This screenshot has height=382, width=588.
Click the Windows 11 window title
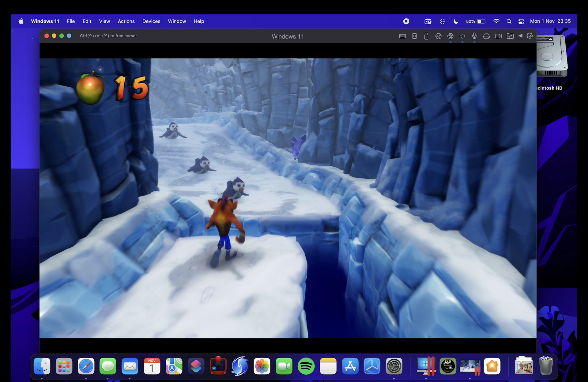tap(288, 36)
